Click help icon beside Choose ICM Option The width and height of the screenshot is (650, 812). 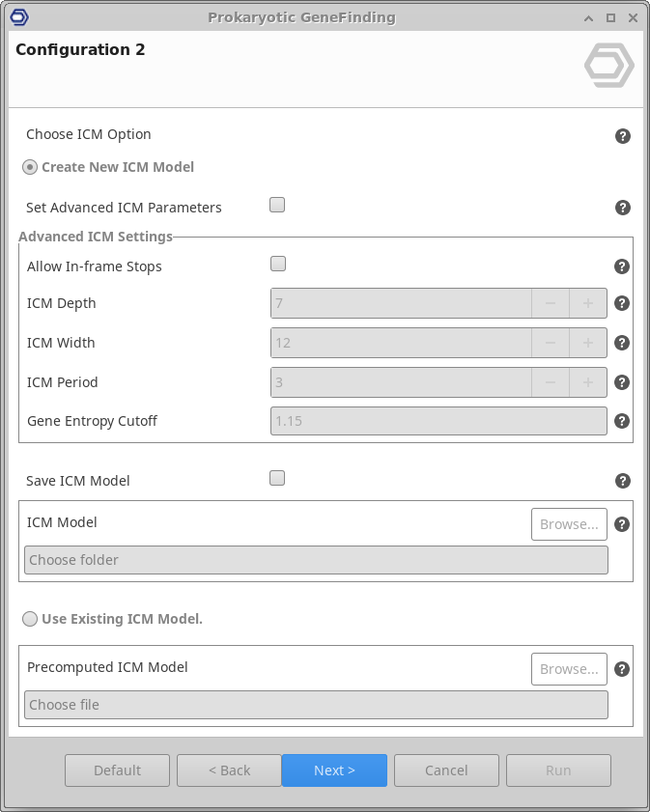pyautogui.click(x=623, y=136)
